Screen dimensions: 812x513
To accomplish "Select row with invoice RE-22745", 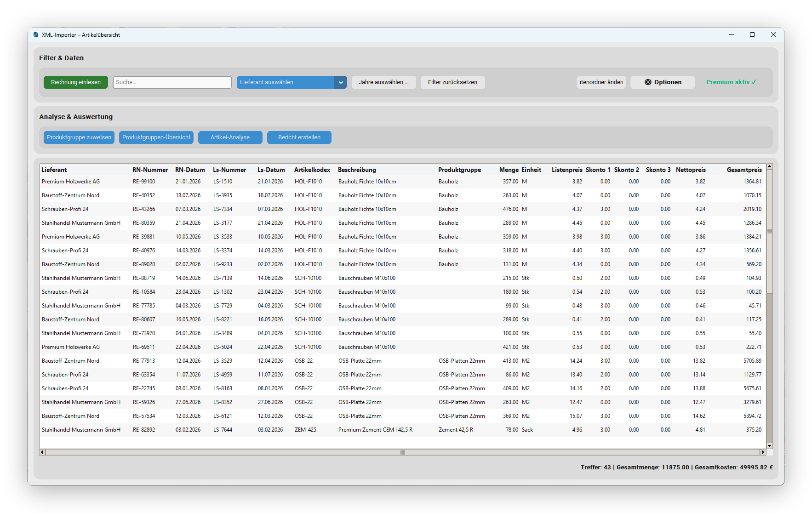I will [401, 388].
